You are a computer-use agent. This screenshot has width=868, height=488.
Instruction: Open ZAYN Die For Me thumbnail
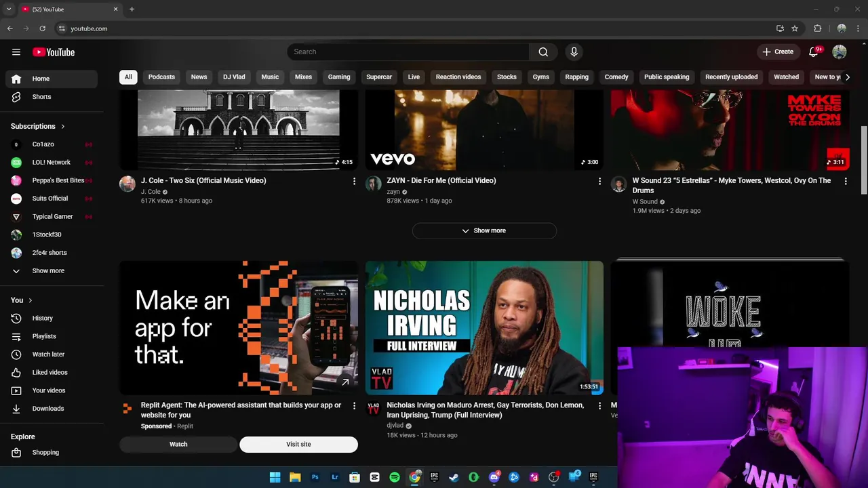[484, 130]
